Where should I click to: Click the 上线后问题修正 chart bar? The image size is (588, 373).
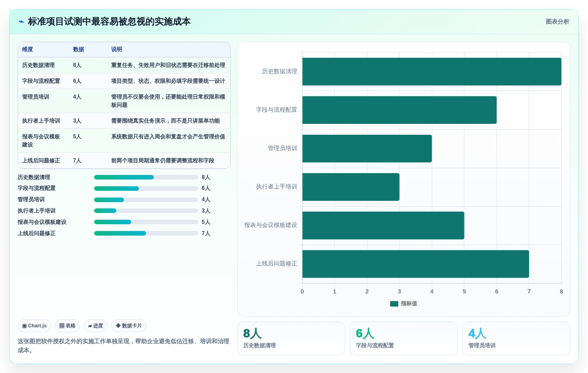pos(415,264)
